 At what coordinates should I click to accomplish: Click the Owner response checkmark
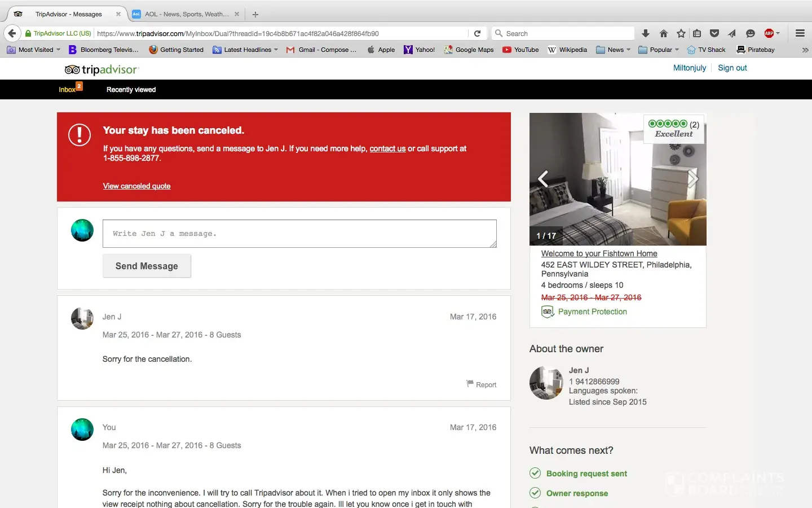coord(535,493)
